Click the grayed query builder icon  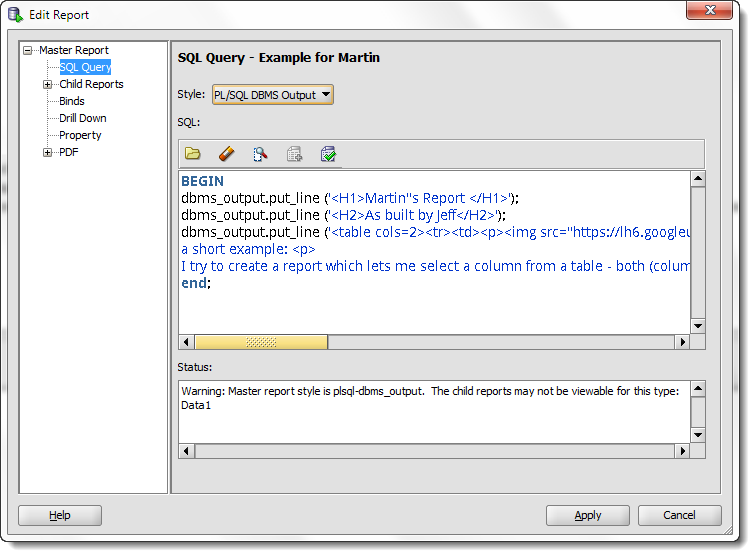pos(294,154)
